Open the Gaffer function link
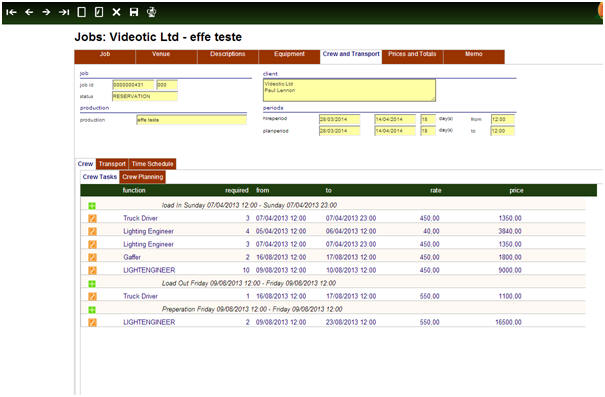 [x=132, y=257]
